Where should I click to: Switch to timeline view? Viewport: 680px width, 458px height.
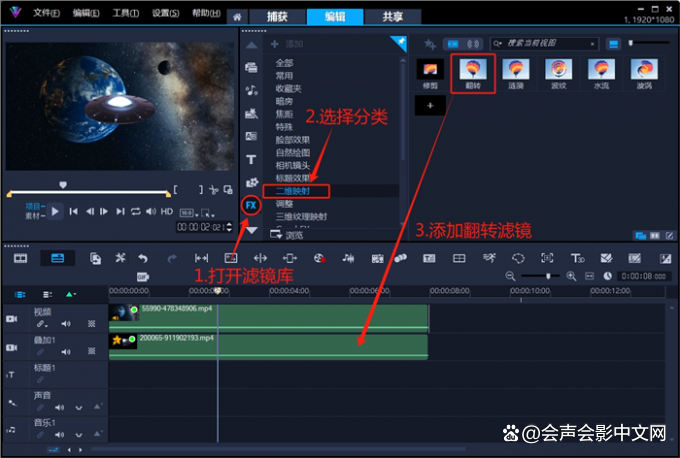[x=58, y=258]
